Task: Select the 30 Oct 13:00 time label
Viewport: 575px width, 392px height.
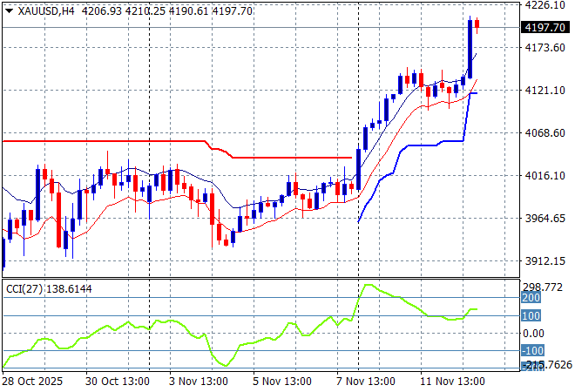Action: point(118,382)
